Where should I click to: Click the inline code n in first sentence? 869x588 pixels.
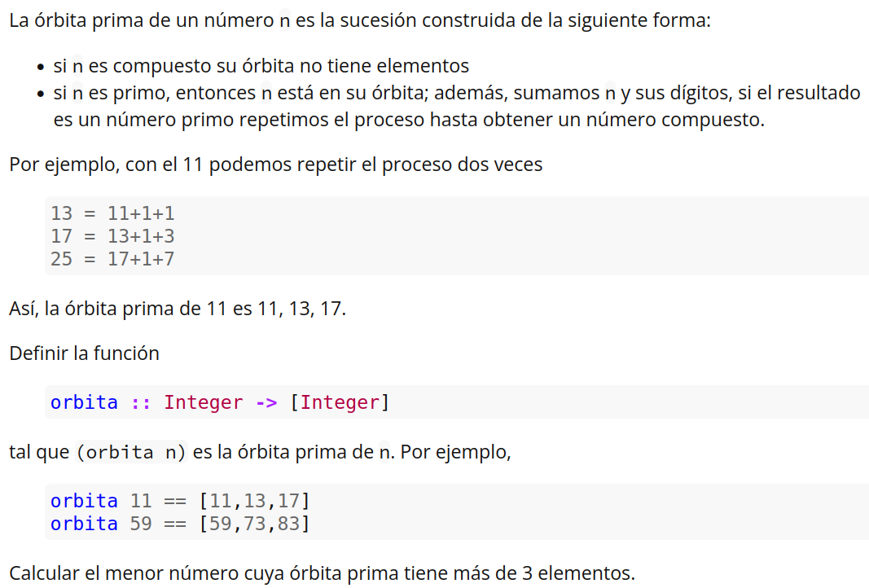pyautogui.click(x=284, y=20)
